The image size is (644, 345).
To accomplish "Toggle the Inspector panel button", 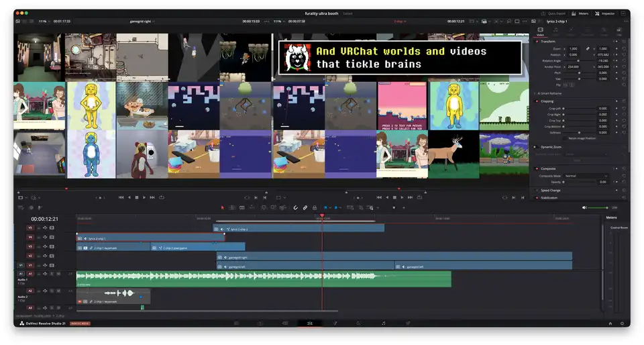I will pyautogui.click(x=605, y=13).
